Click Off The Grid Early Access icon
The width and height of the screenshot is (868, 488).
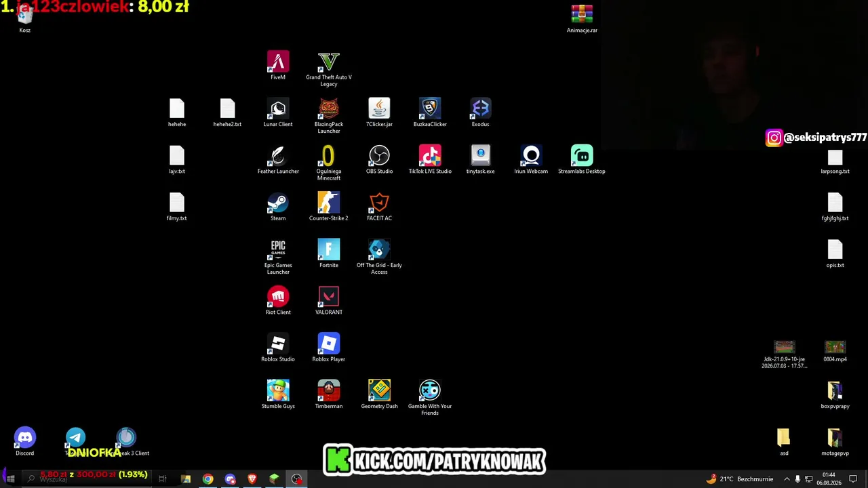point(379,257)
